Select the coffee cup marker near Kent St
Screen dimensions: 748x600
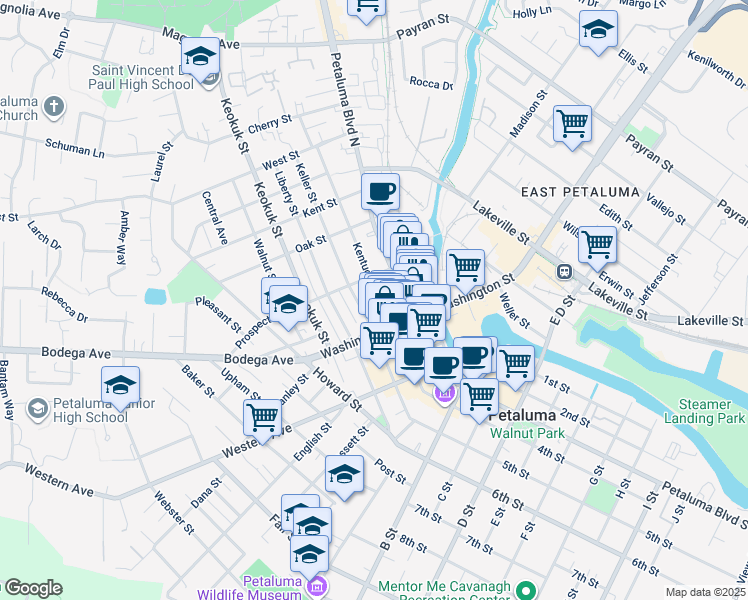(x=380, y=189)
